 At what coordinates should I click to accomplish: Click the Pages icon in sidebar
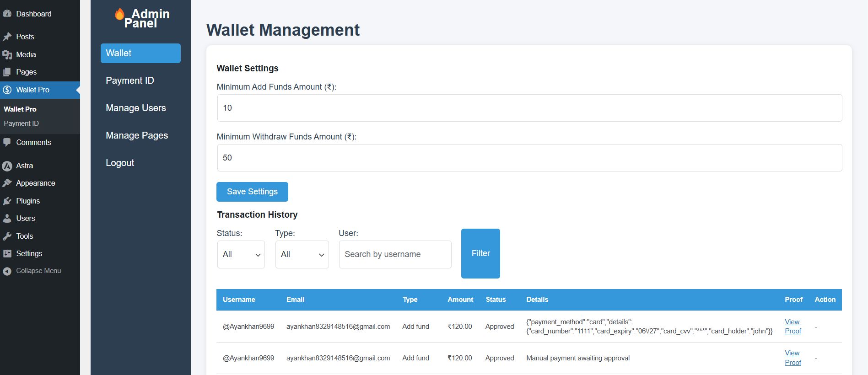click(7, 72)
